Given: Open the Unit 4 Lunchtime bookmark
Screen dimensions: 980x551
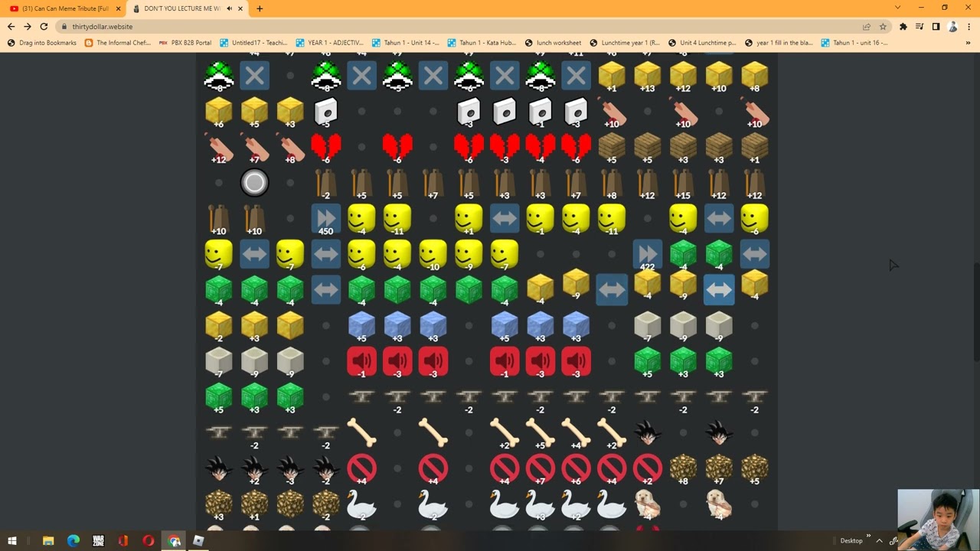Looking at the screenshot, I should pos(702,43).
